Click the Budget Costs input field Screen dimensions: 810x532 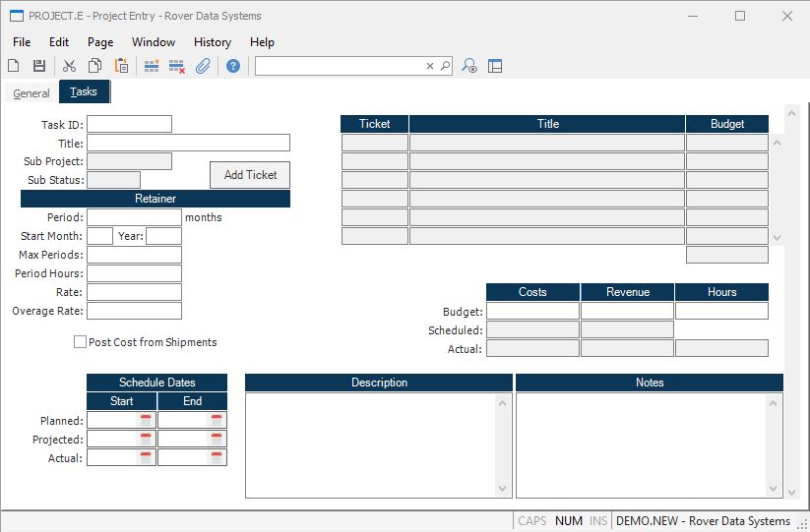coord(532,311)
